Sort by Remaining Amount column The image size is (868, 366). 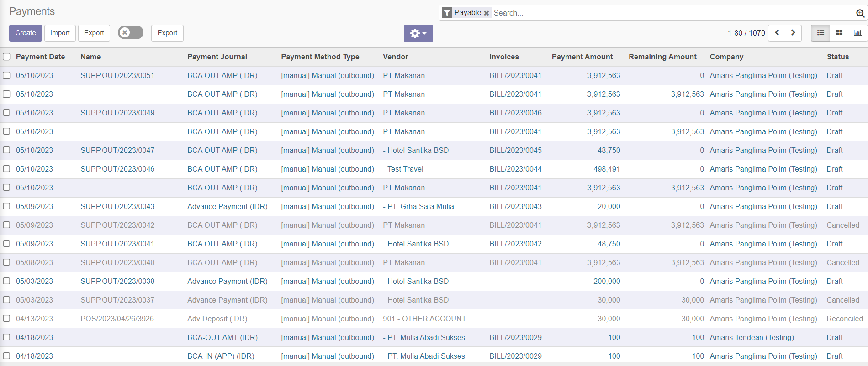pyautogui.click(x=662, y=57)
